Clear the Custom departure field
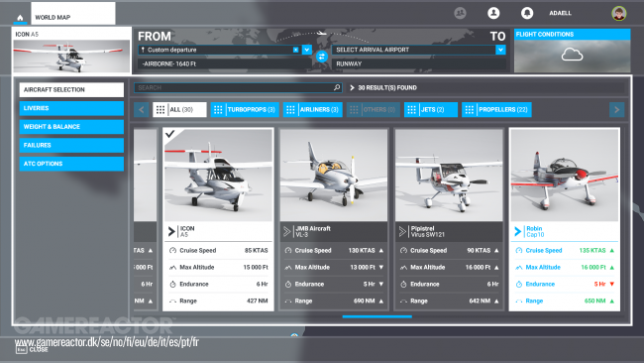Screen dimensions: 644x363 (295, 50)
